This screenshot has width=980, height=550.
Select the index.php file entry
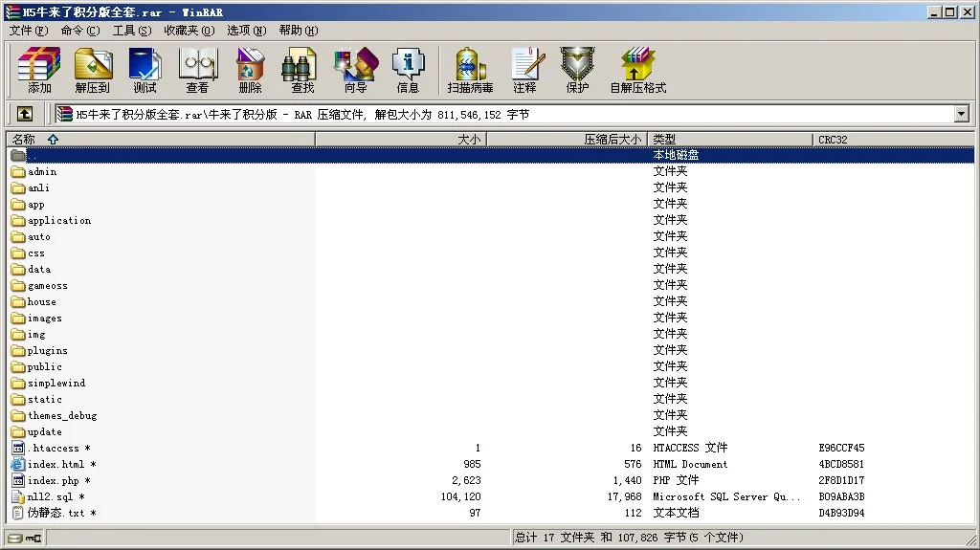tap(53, 481)
